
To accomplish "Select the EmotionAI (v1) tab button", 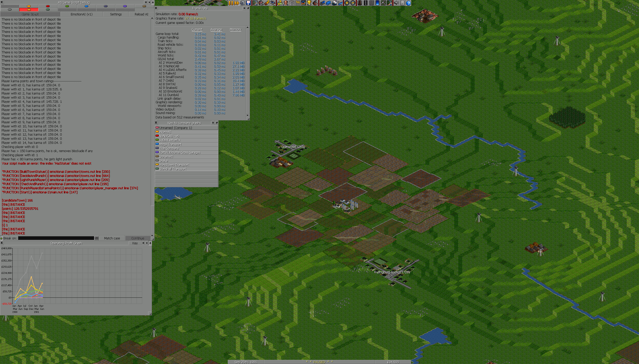I will 82,14.
